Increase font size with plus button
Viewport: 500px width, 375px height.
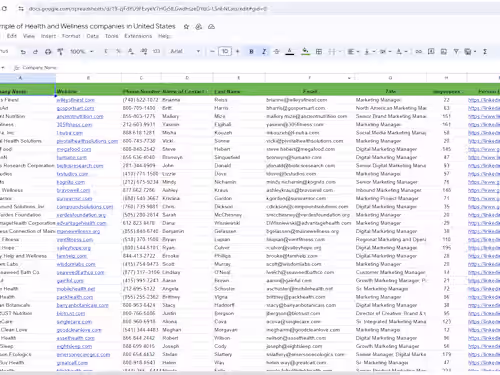[x=238, y=51]
